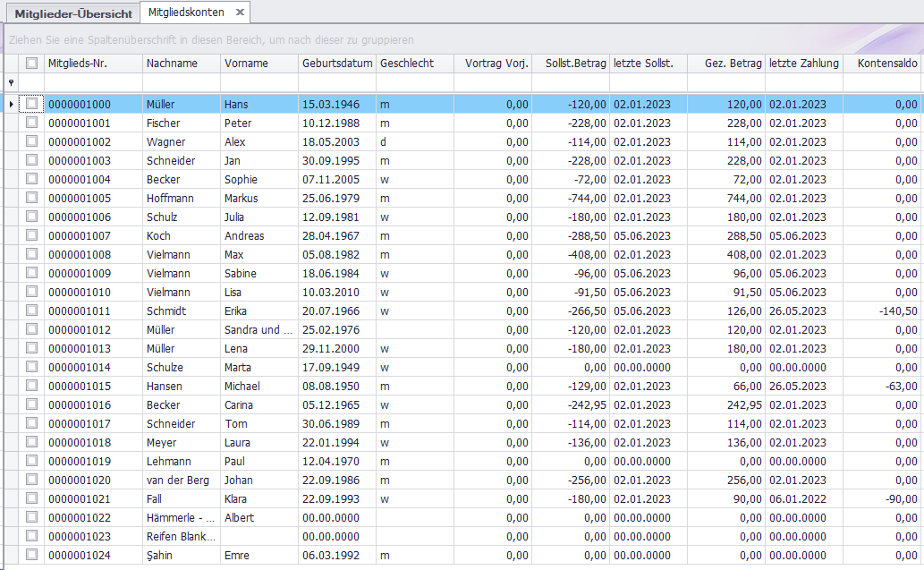Select the Mitgliedskonten tab
Image resolution: width=924 pixels, height=570 pixels.
point(188,13)
